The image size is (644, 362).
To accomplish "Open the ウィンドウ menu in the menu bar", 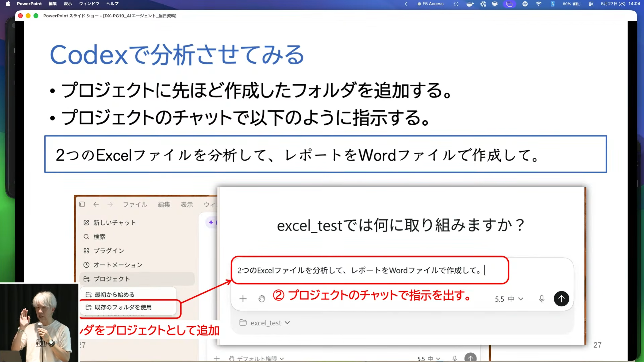I will pos(89,4).
